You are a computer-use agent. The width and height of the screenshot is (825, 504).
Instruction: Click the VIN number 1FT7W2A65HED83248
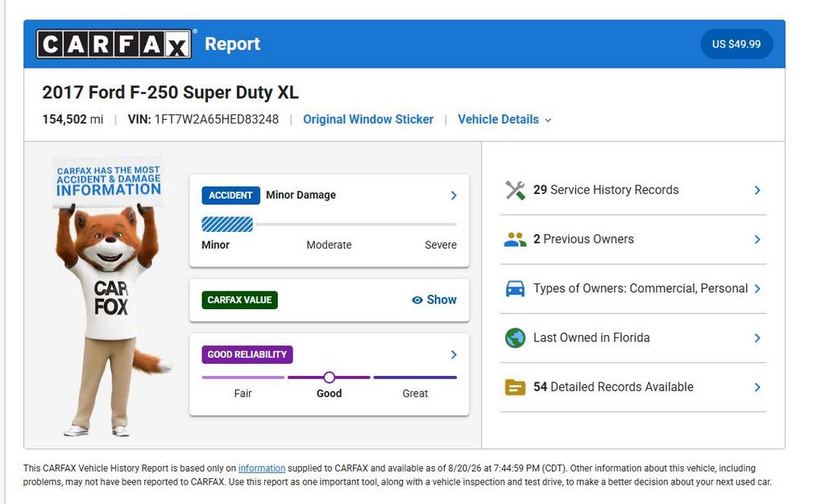(x=216, y=120)
